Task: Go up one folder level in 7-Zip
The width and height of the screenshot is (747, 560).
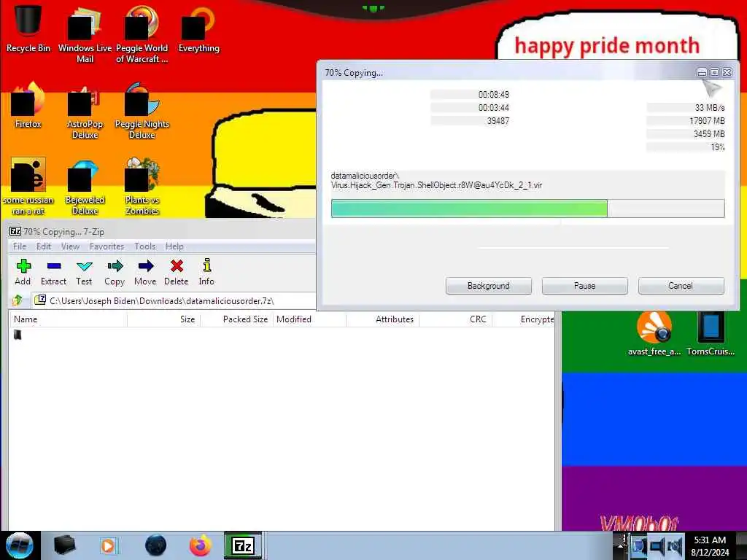Action: tap(18, 300)
